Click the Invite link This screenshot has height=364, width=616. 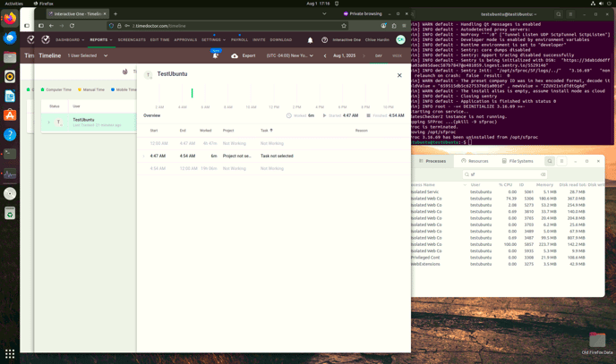click(259, 40)
